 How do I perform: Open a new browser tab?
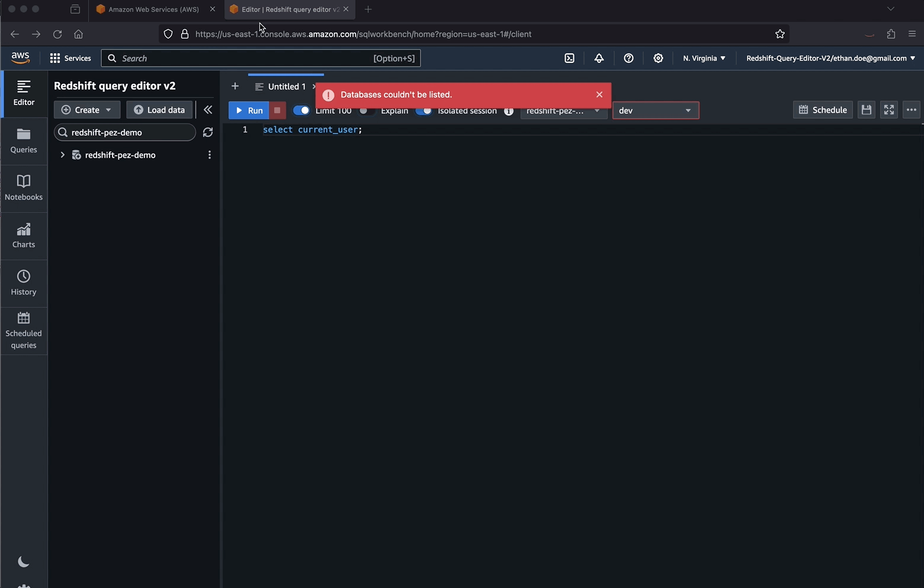coord(368,9)
